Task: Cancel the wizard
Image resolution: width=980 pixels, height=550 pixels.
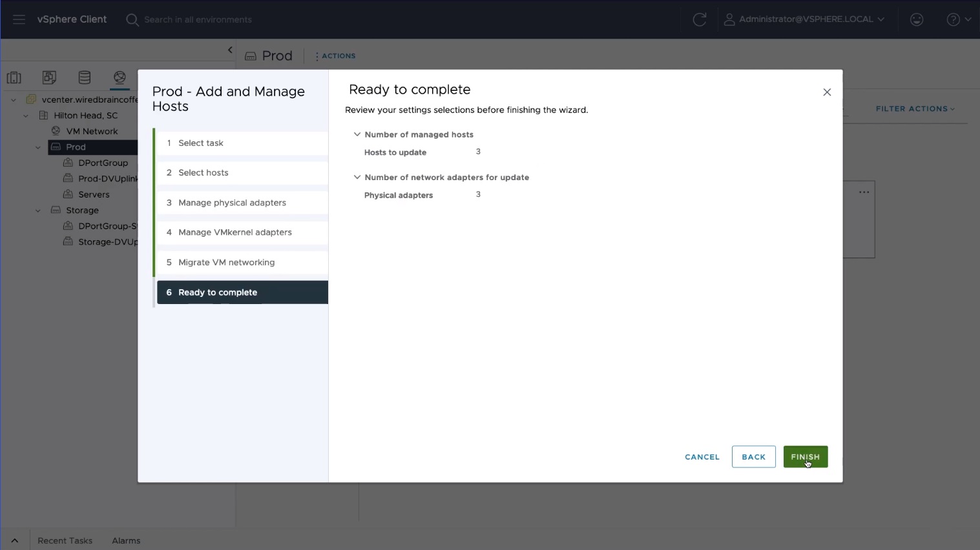Action: pyautogui.click(x=702, y=457)
